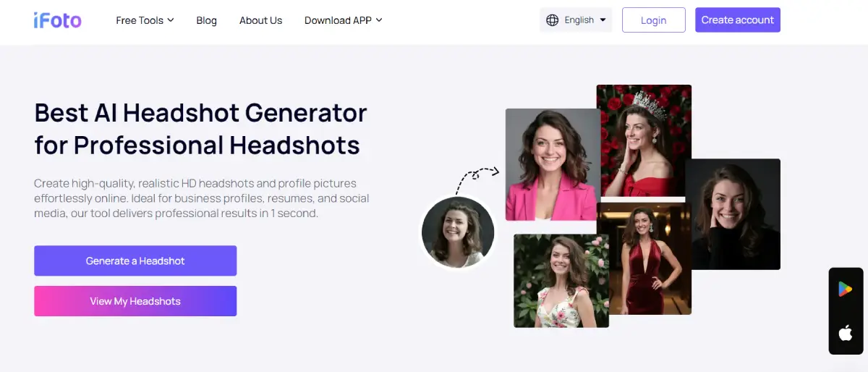Select the tiara and red roses headshot
This screenshot has height=372, width=868.
point(644,139)
